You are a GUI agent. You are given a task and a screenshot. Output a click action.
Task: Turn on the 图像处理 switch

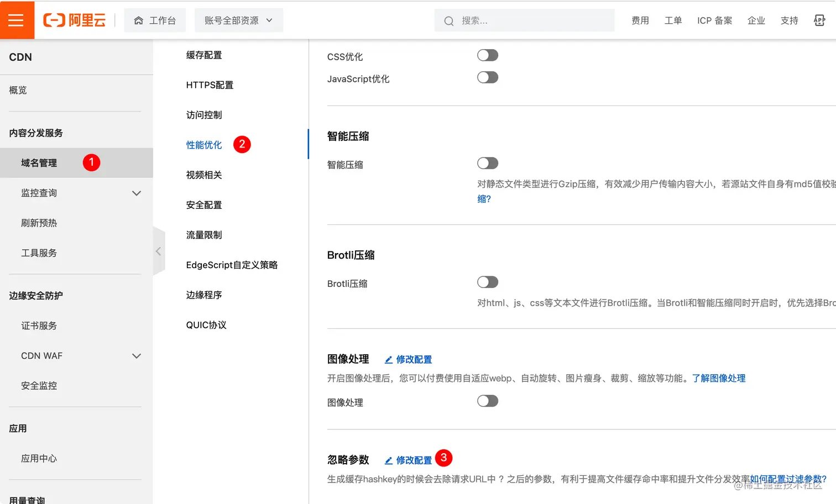coord(488,401)
